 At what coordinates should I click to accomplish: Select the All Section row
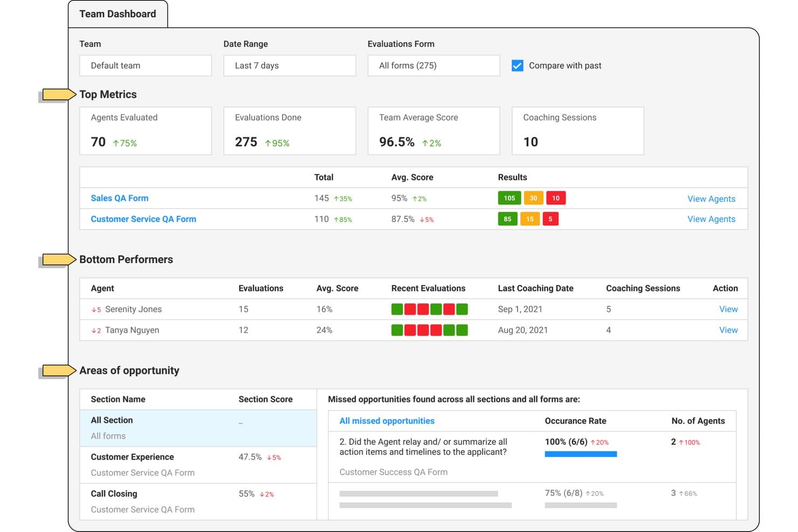pos(198,428)
